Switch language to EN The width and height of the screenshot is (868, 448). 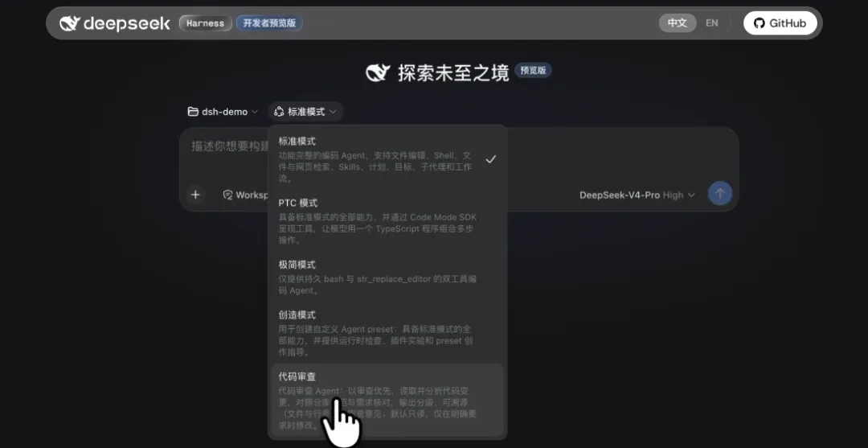pyautogui.click(x=711, y=23)
